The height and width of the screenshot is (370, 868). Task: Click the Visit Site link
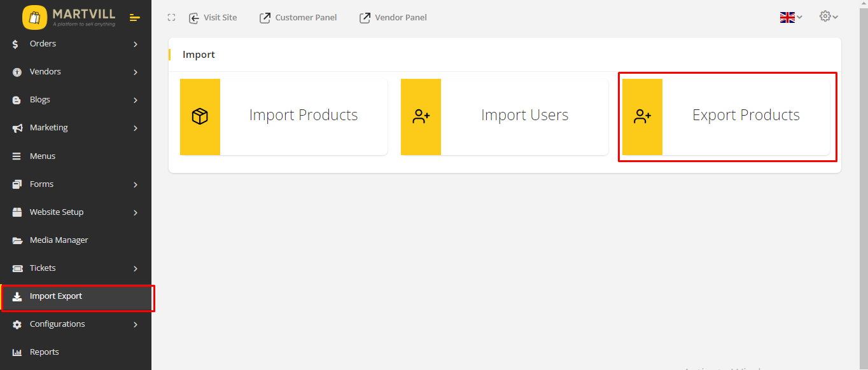[x=213, y=18]
